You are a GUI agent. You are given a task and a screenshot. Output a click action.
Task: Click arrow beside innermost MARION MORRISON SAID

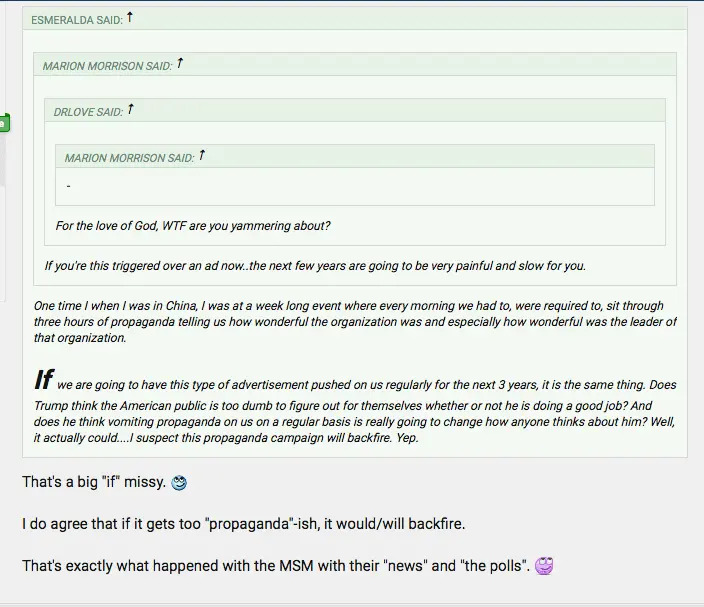[x=202, y=155]
